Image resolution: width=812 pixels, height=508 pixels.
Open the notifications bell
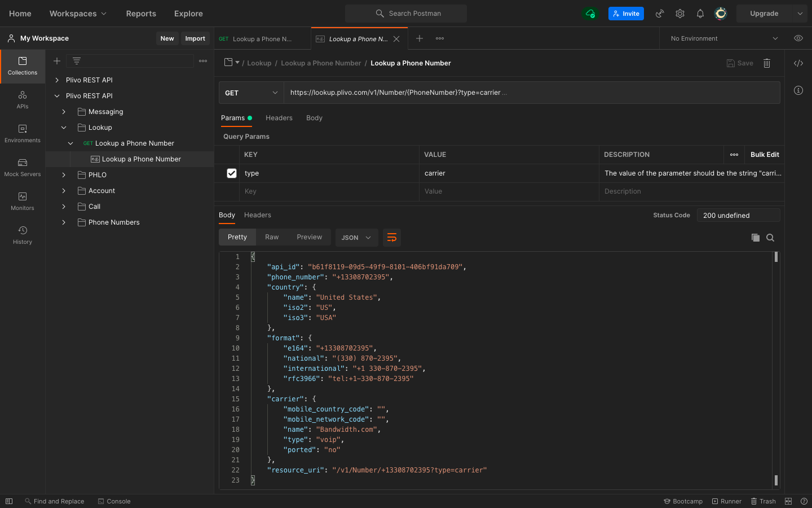pos(700,14)
